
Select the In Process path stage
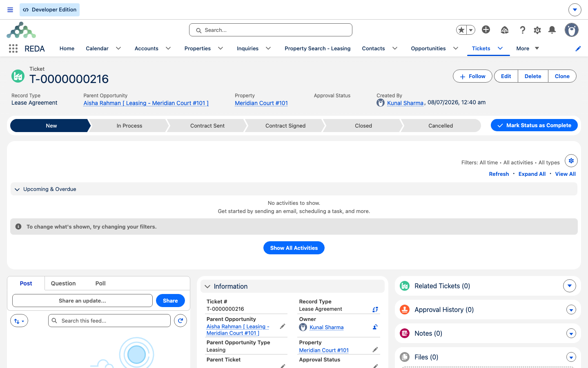pyautogui.click(x=129, y=126)
